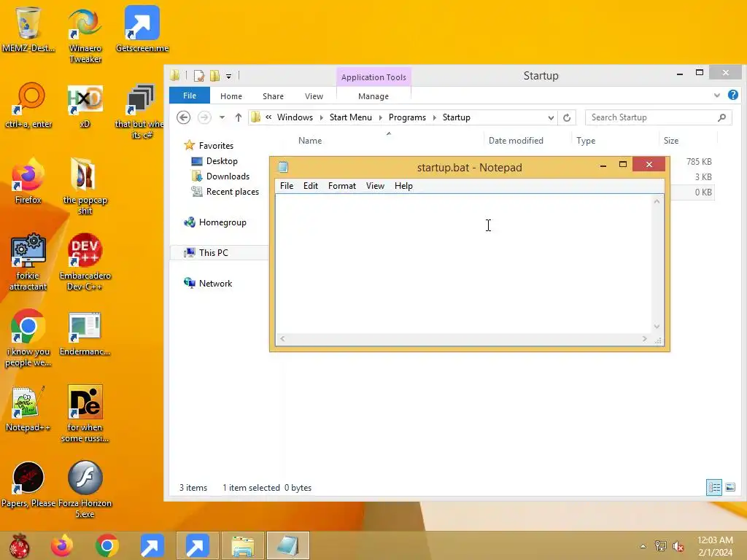Expand the path arrow after Start Menu breadcrumb
Viewport: 747px width, 560px height.
coord(380,117)
